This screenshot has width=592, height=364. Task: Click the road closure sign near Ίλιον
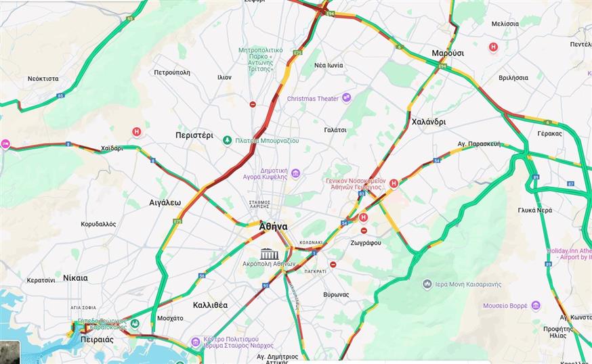[x=253, y=104]
